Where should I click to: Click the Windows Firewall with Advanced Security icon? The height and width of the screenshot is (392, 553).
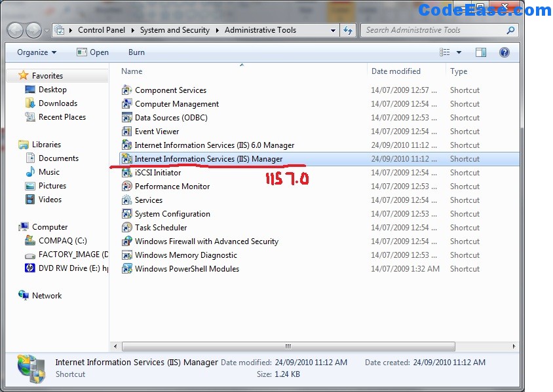[126, 241]
